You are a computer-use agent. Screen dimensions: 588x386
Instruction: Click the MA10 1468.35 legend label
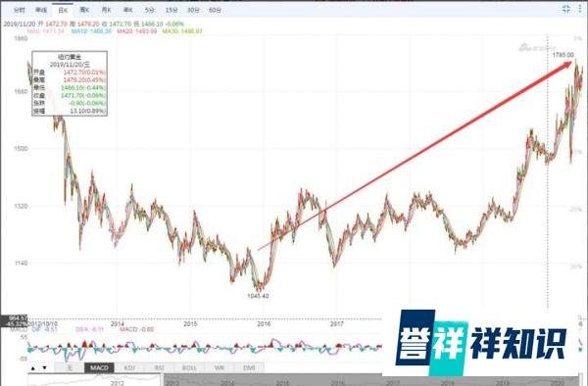[x=91, y=31]
